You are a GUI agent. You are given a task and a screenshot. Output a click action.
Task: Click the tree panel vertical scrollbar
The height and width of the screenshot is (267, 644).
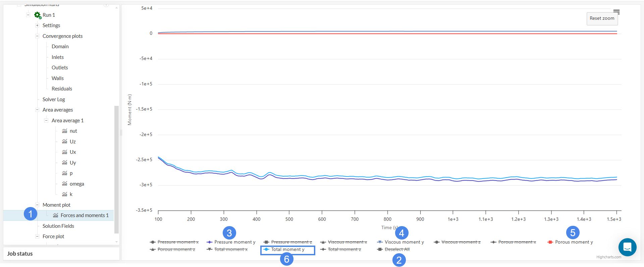pos(116,168)
